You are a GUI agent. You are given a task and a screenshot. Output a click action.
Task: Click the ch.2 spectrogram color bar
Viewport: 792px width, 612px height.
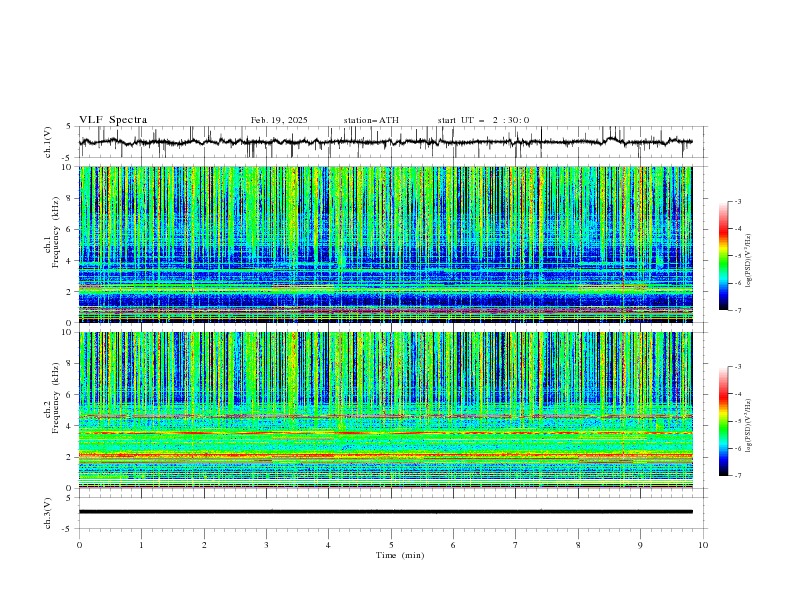click(723, 421)
